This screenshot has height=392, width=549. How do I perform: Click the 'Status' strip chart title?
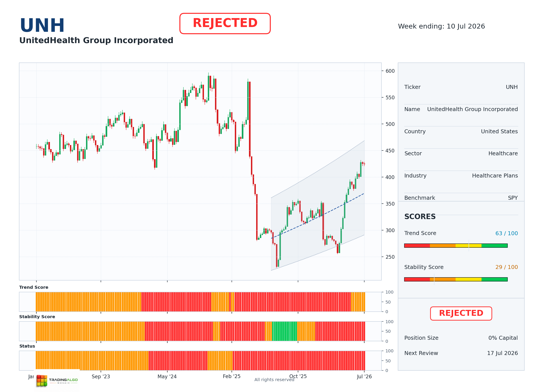click(27, 346)
